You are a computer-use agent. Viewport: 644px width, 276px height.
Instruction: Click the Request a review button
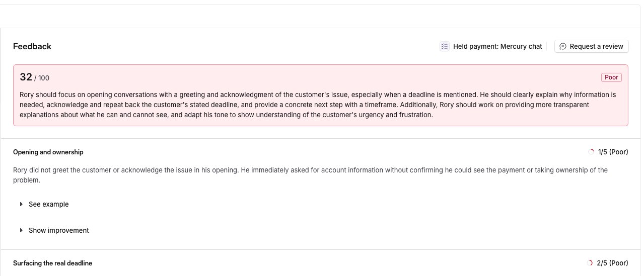pyautogui.click(x=592, y=46)
